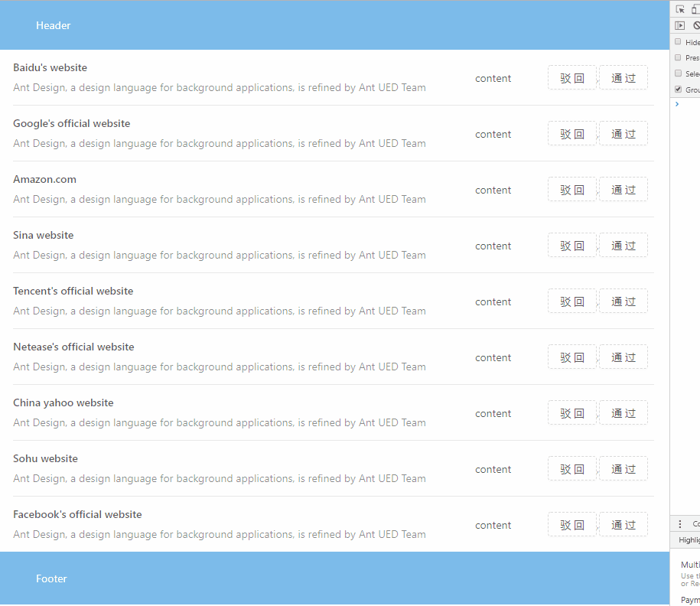
Task: Click 驳回 button in Baidu's website row
Action: (572, 78)
